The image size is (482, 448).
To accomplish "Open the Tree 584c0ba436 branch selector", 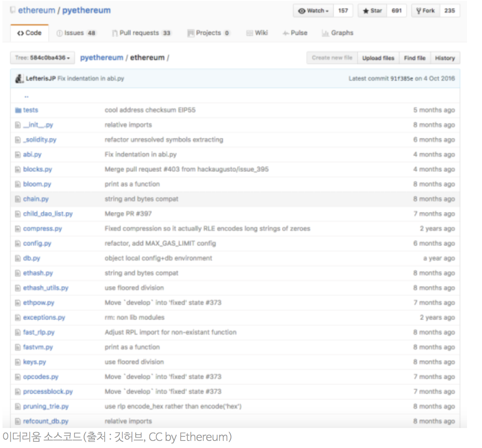I will 42,58.
